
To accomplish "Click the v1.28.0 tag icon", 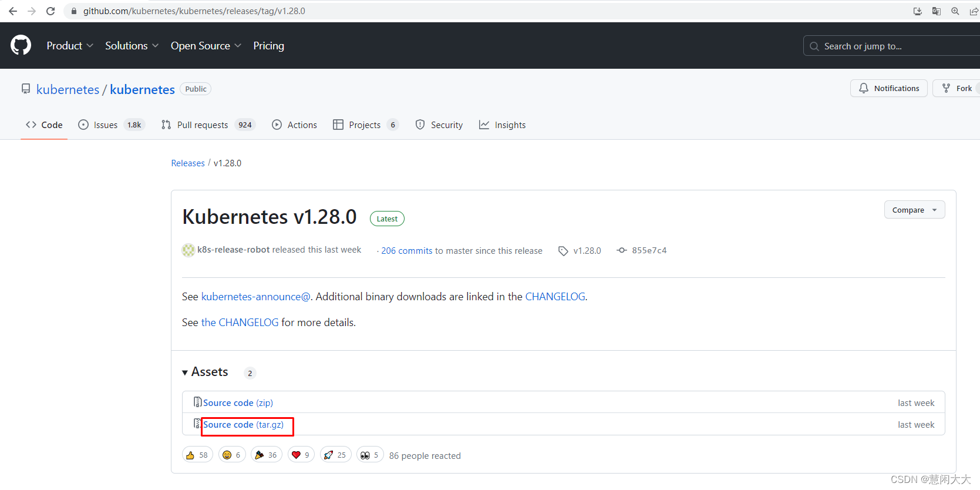I will [563, 251].
